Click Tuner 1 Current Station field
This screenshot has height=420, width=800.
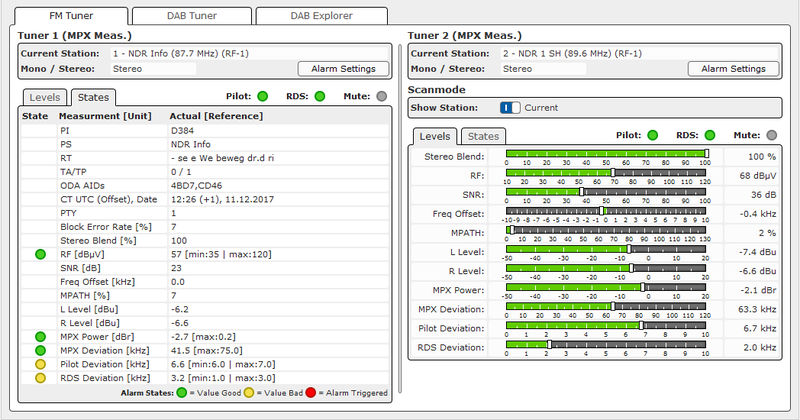click(249, 54)
